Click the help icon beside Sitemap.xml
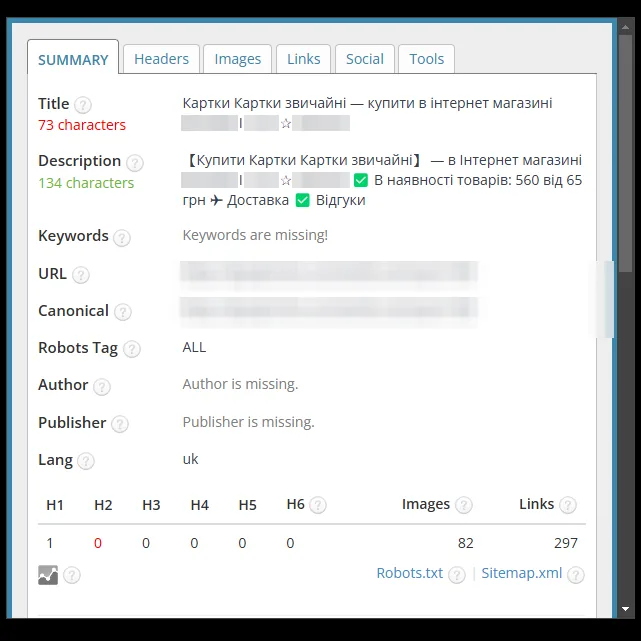 click(576, 575)
